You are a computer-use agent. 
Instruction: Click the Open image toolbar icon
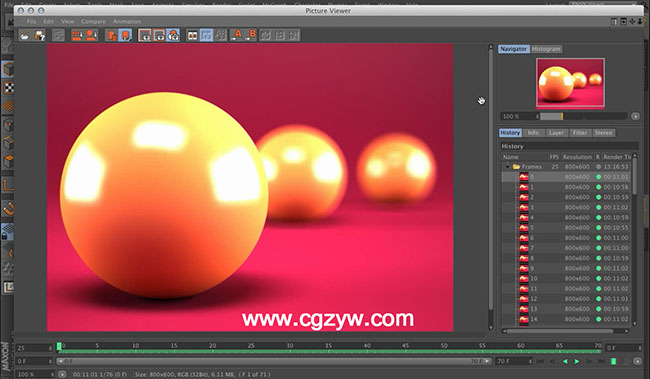[25, 36]
